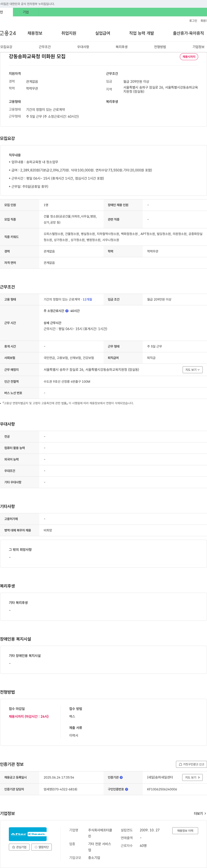Click company name 주식회사에프터클린

(x=100, y=833)
